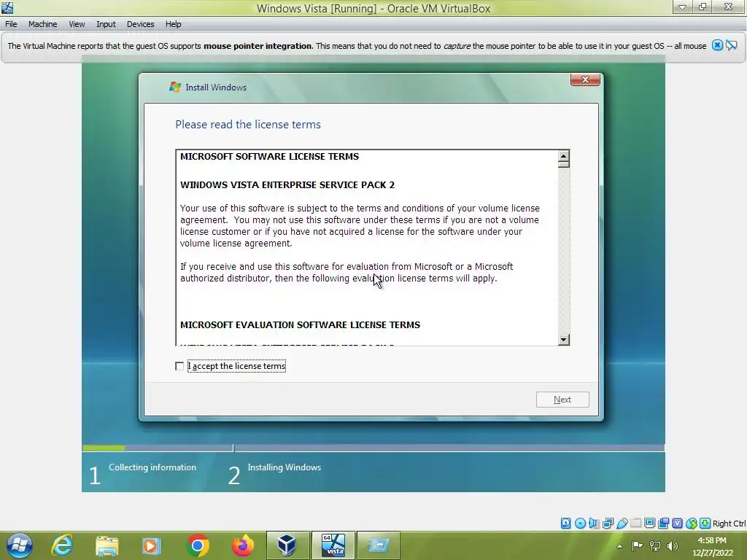This screenshot has width=747, height=560.
Task: Click the CPU virtualization V icon
Action: (x=678, y=524)
